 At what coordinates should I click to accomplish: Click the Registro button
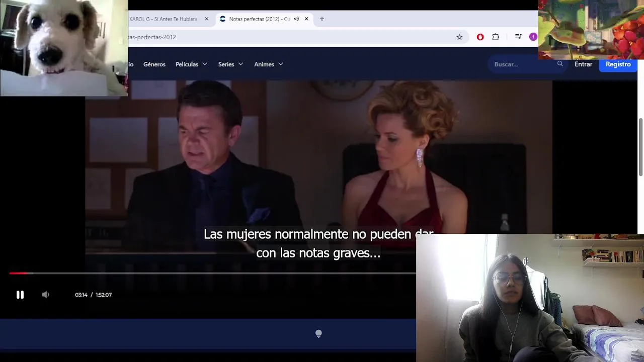618,64
